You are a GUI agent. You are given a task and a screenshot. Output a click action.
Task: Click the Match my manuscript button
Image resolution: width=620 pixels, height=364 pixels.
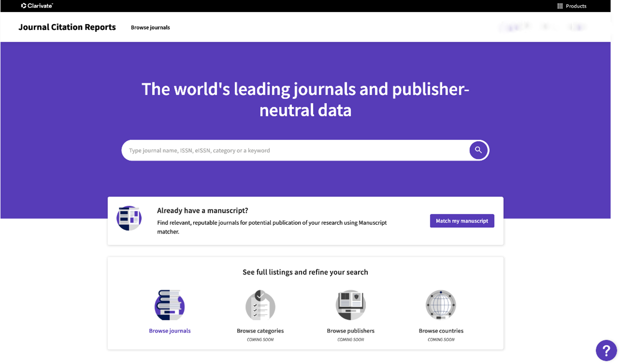pos(462,221)
